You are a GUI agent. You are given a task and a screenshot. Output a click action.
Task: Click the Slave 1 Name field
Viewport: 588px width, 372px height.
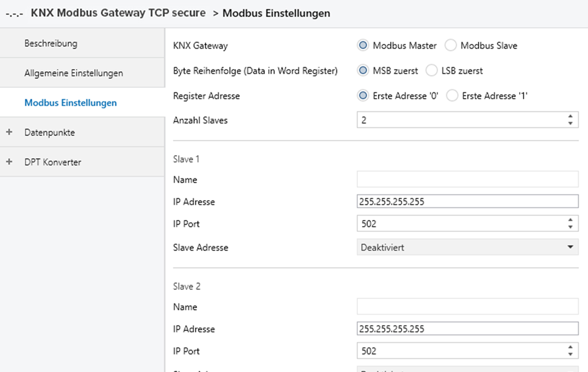[467, 179]
